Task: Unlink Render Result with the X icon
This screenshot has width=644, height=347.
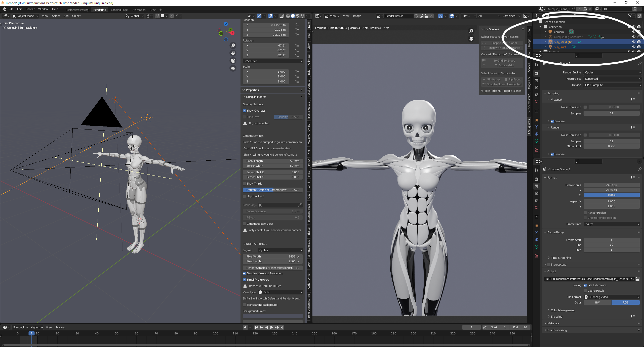Action: point(431,16)
